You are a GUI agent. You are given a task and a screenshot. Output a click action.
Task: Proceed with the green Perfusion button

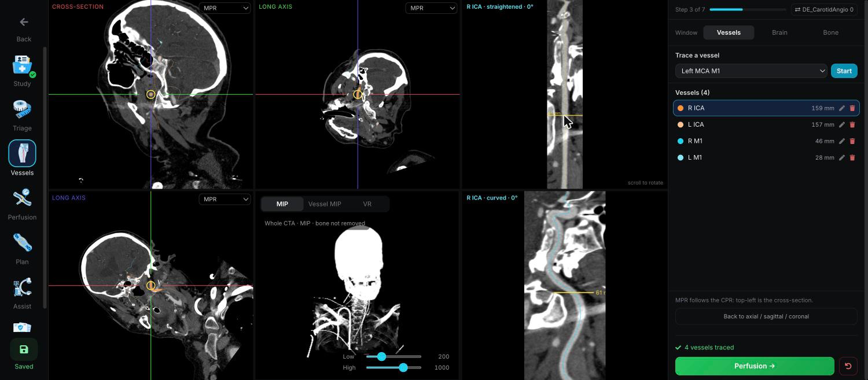[755, 366]
